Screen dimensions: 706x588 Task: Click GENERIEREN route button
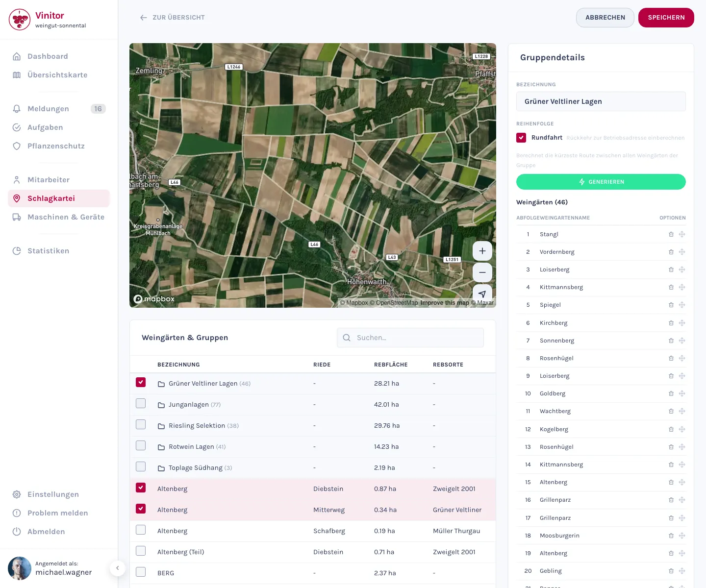[x=601, y=182]
